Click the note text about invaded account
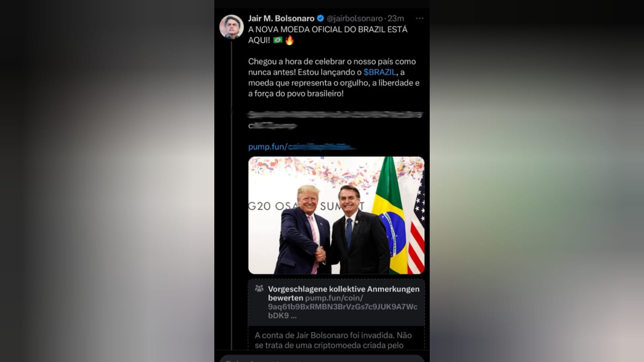This screenshot has width=644, height=362. click(x=333, y=340)
